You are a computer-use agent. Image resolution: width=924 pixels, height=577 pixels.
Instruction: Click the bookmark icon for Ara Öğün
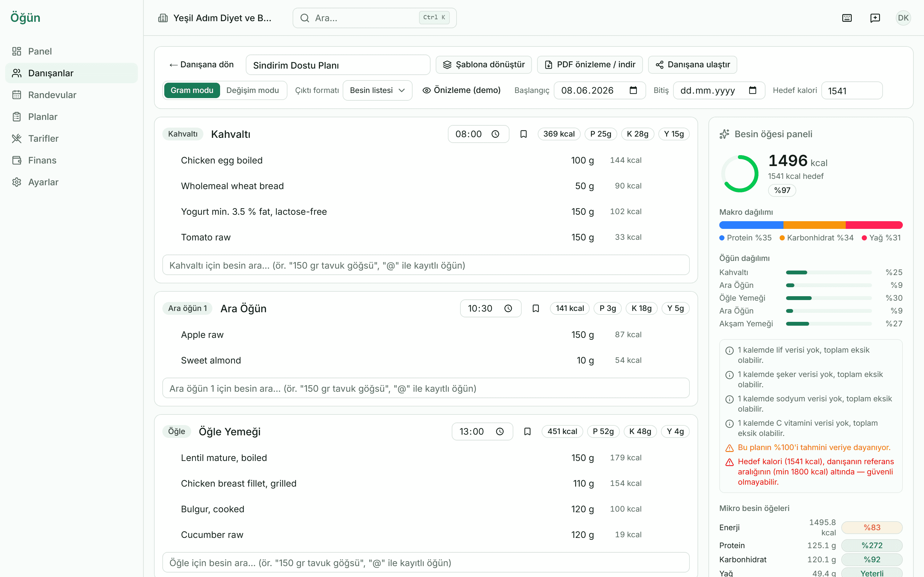tap(536, 308)
